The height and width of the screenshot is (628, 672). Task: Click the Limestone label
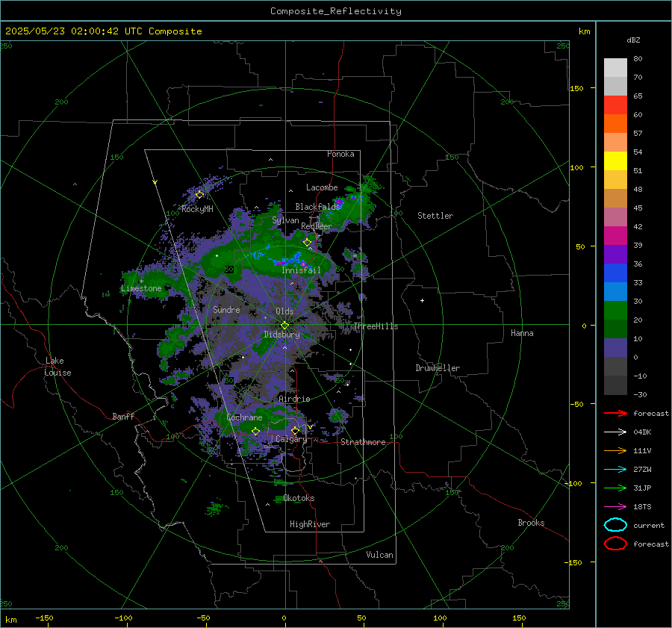[141, 288]
